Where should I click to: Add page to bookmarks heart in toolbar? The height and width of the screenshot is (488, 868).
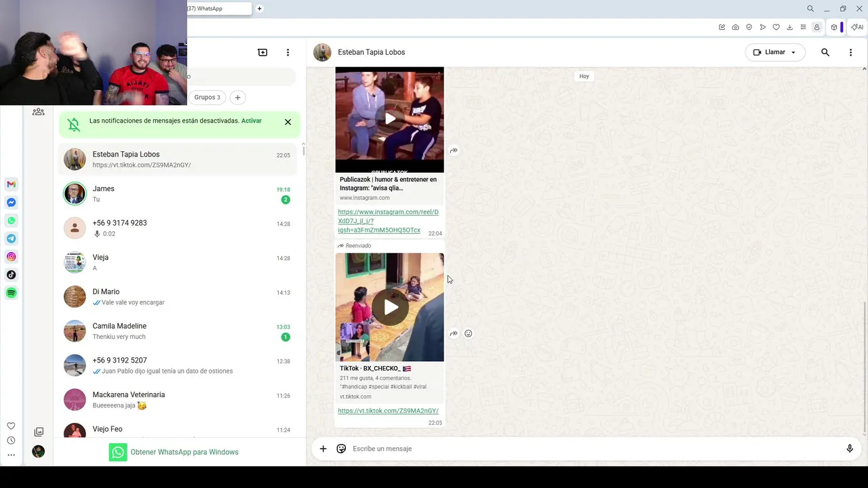pos(776,27)
